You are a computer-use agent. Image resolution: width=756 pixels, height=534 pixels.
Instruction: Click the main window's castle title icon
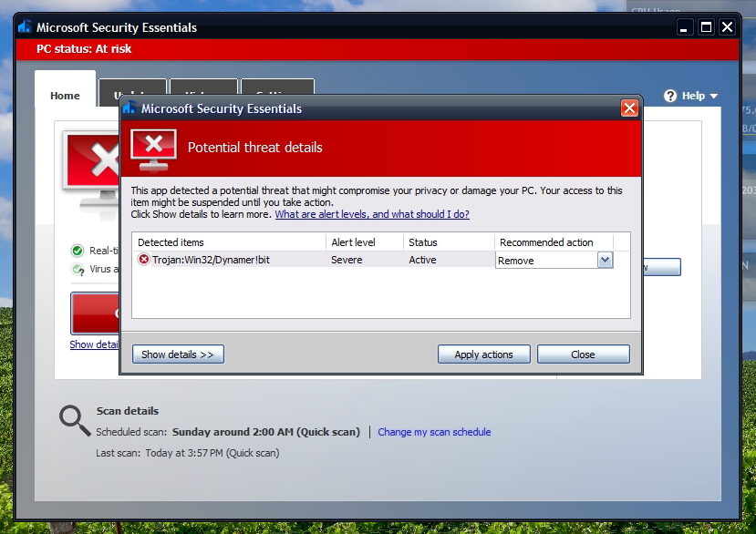(x=25, y=27)
